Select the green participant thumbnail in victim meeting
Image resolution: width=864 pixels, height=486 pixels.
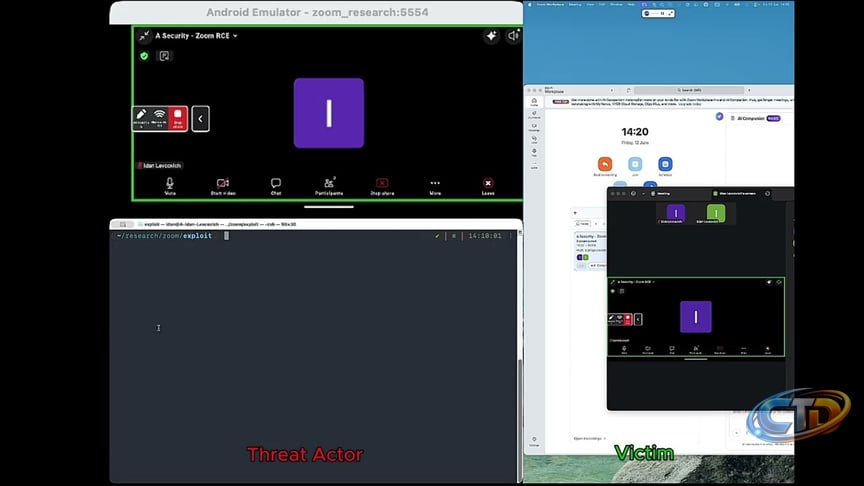[x=716, y=213]
